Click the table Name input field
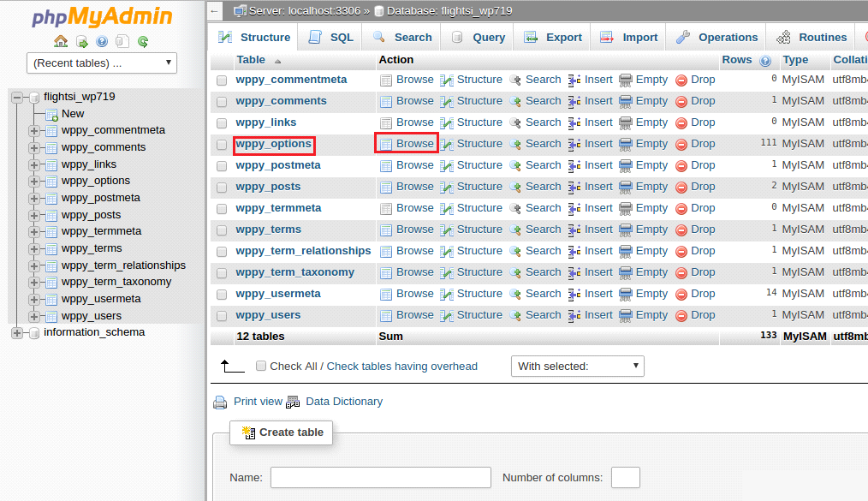 (380, 478)
